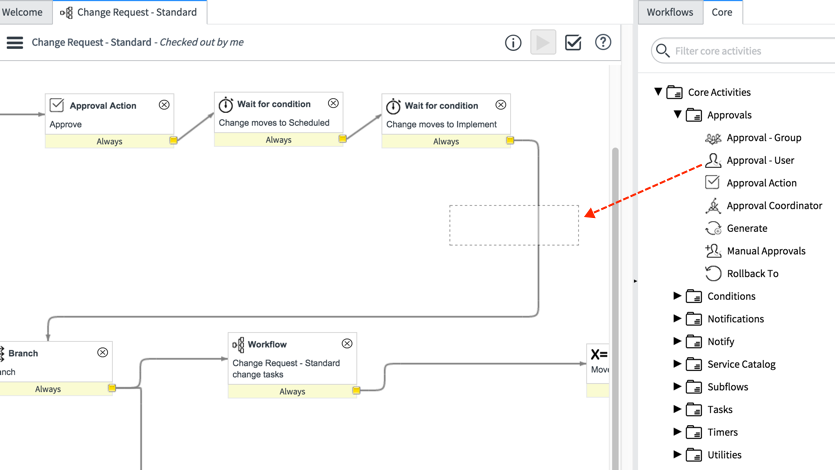Click the Scheduled node Always output connector
The width and height of the screenshot is (835, 470).
coord(342,139)
